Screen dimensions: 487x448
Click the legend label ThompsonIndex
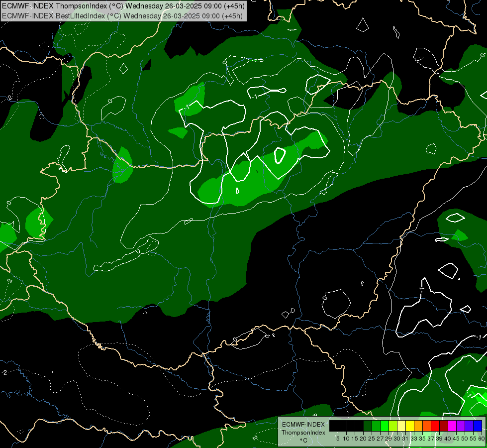tap(303, 433)
